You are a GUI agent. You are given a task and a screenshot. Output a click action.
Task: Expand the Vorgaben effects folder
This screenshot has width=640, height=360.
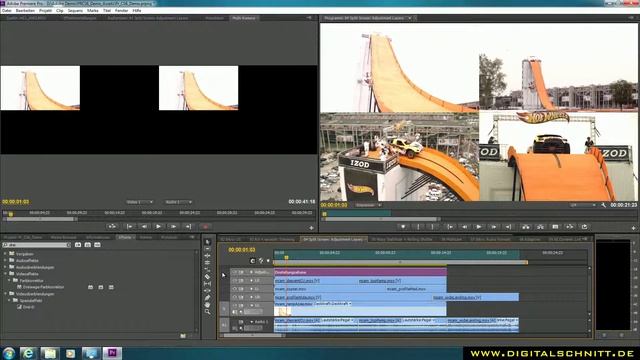pyautogui.click(x=5, y=253)
